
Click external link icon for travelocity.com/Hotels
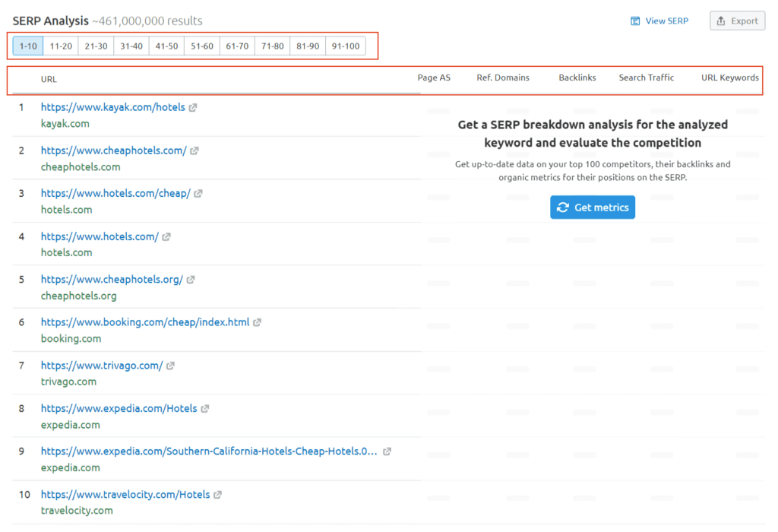click(x=217, y=495)
